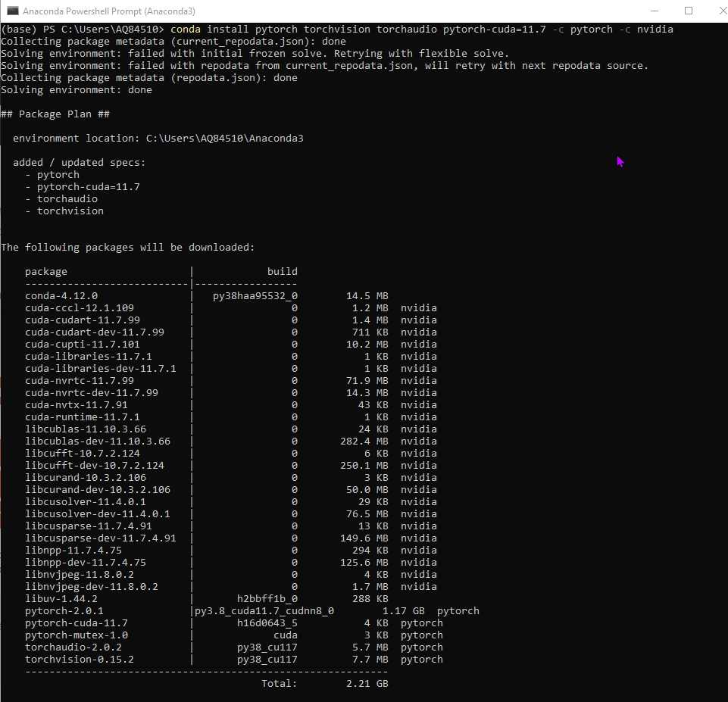Click the libnvjpeg-11.8.0.2 package name
Viewport: 728px width, 702px height.
coord(80,574)
